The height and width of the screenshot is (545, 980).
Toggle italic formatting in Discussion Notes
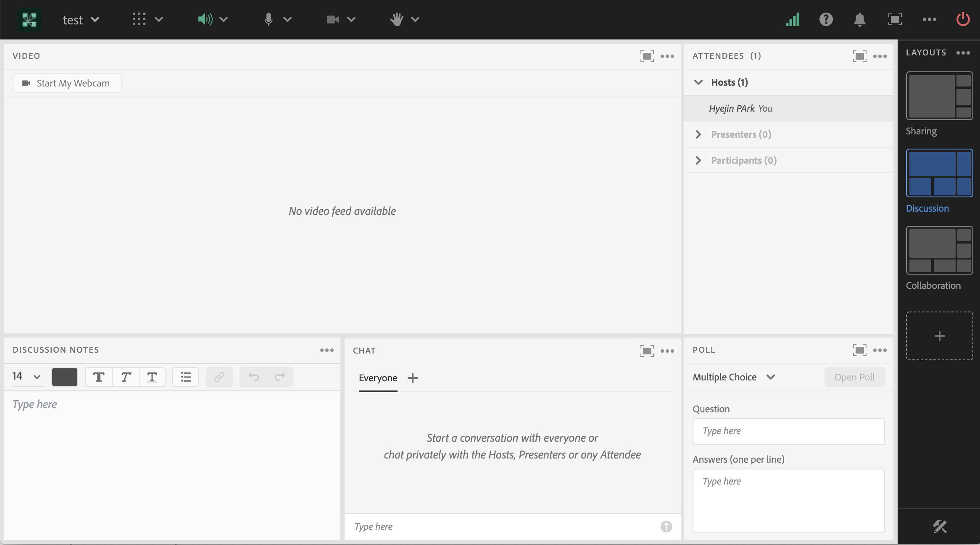(126, 377)
